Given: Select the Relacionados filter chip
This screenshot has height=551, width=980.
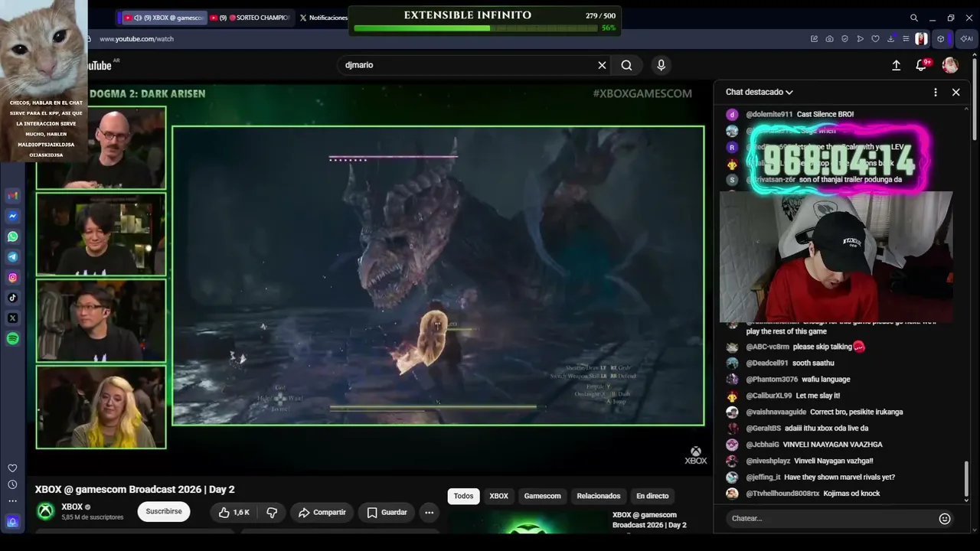Looking at the screenshot, I should (x=599, y=496).
